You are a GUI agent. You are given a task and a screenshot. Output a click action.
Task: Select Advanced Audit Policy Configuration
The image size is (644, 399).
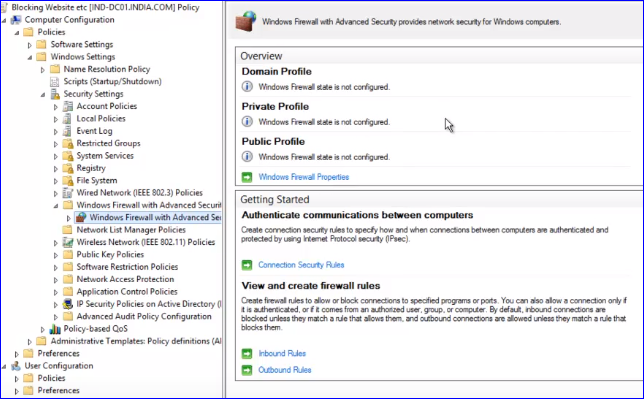point(144,316)
